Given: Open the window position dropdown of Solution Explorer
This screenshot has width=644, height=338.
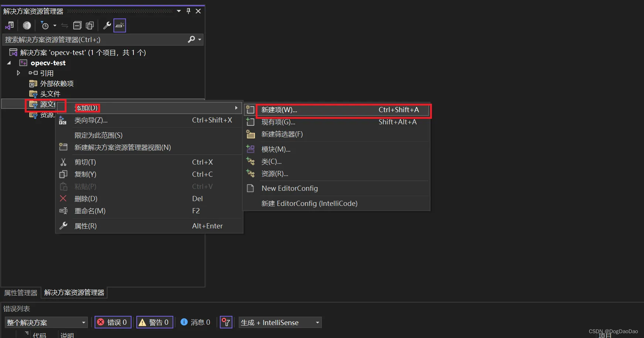Looking at the screenshot, I should (179, 11).
